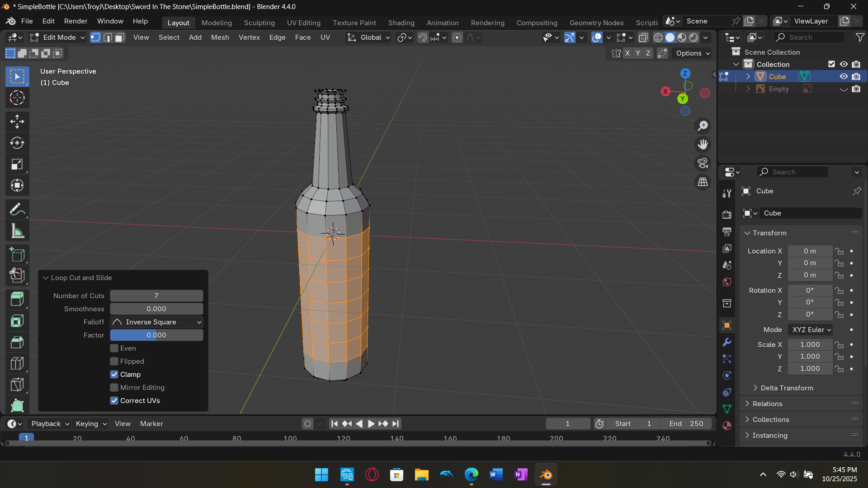
Task: Select the Measure tool
Action: pos(17,231)
